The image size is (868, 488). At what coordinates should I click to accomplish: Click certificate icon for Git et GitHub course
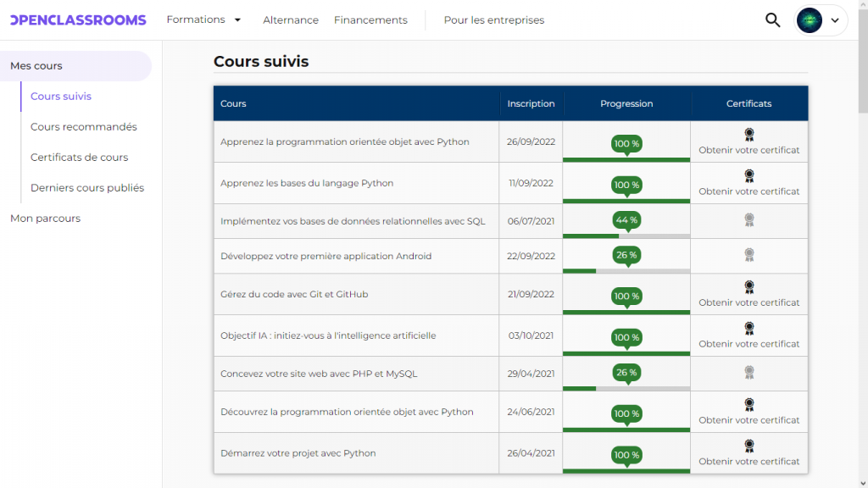(x=749, y=287)
